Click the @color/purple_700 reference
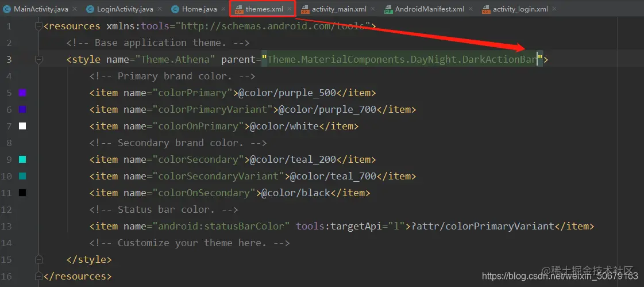Screen dimensions: 644x287 click(x=327, y=109)
